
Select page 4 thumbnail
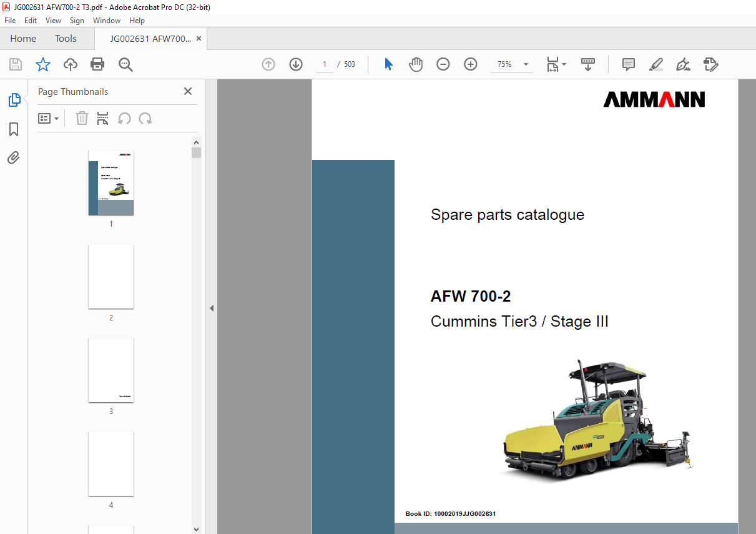111,463
